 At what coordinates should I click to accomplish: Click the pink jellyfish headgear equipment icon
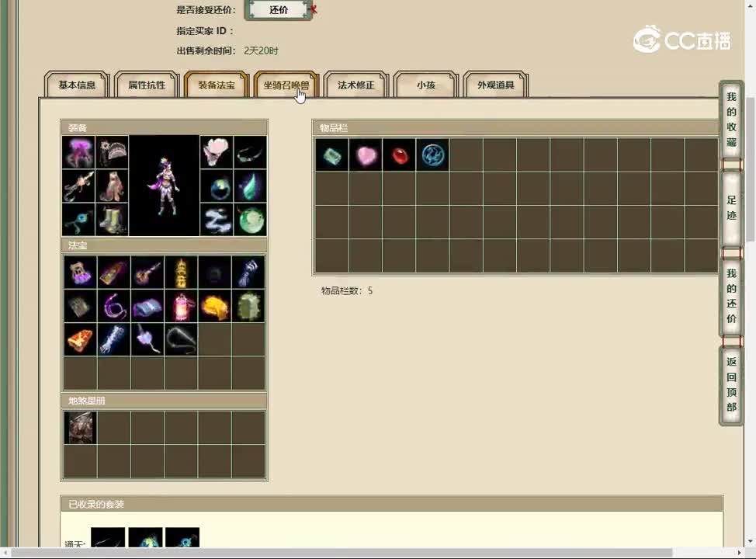point(78,152)
